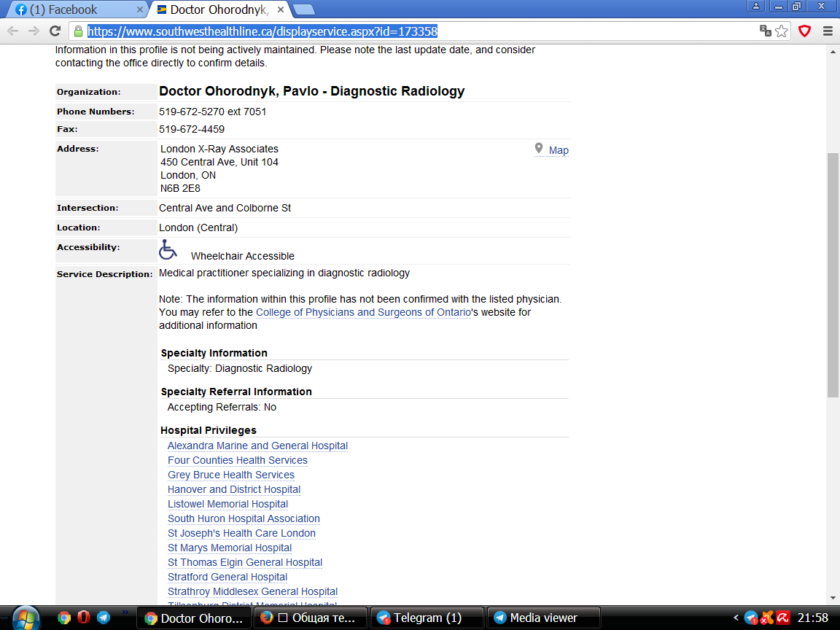Open a new tab button

(x=304, y=9)
